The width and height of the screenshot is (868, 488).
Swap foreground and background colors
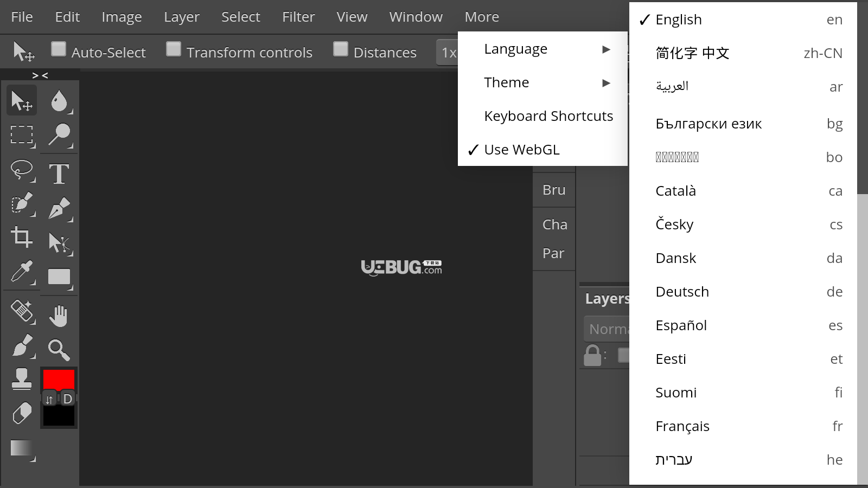tap(49, 399)
